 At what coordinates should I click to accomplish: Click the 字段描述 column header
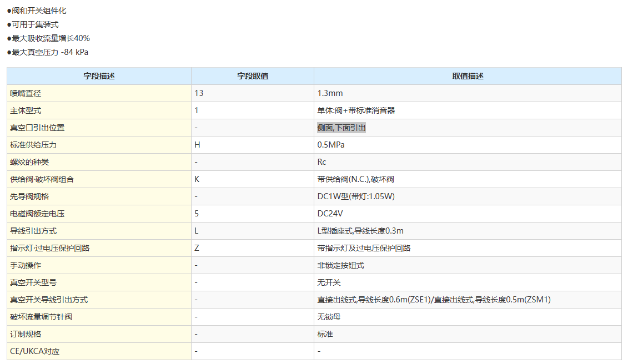[x=99, y=76]
